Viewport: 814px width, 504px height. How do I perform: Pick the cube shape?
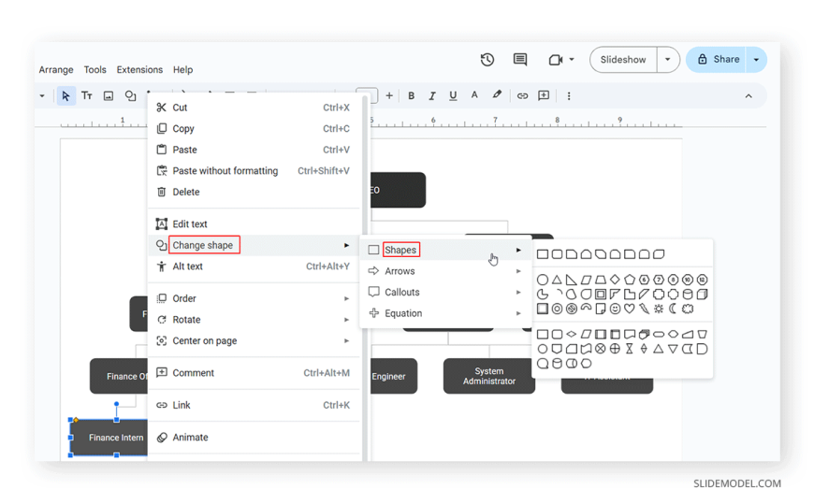(x=702, y=295)
